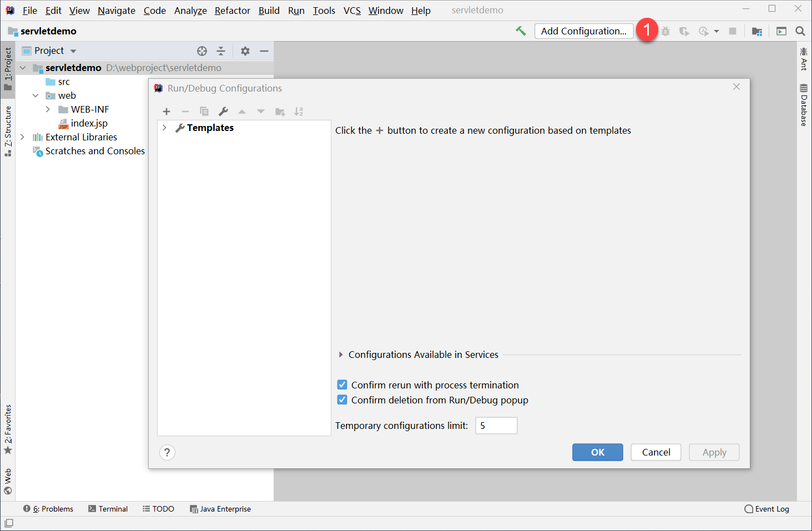Image resolution: width=812 pixels, height=531 pixels.
Task: Open the Navigate menu
Action: (x=117, y=11)
